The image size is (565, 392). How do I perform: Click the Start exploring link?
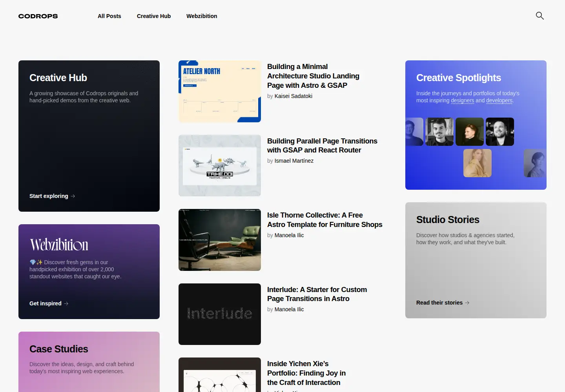(x=52, y=196)
